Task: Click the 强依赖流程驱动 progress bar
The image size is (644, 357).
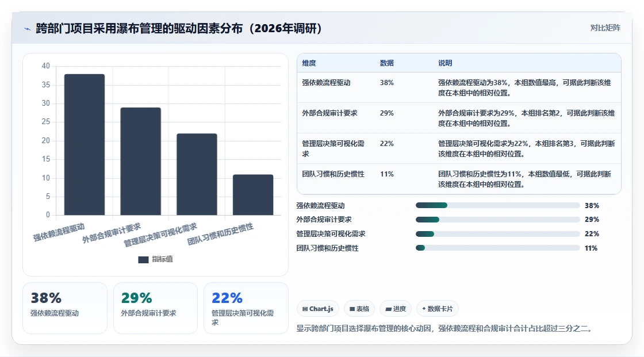Action: pyautogui.click(x=497, y=205)
